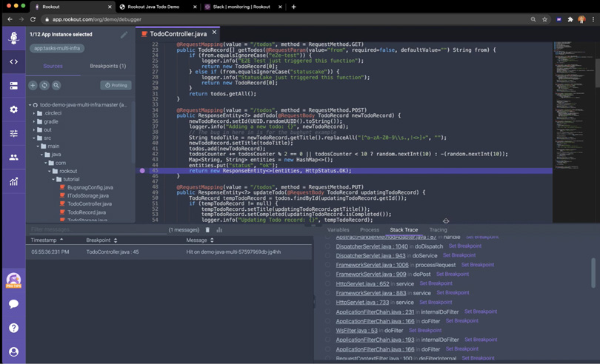Sort messages by Timestamp column header
The image size is (600, 364).
[x=47, y=240]
